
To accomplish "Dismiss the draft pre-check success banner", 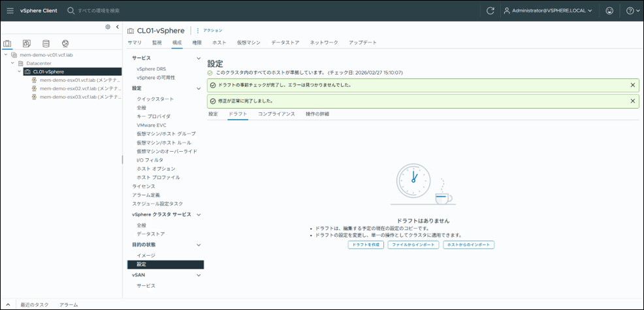I will click(632, 85).
